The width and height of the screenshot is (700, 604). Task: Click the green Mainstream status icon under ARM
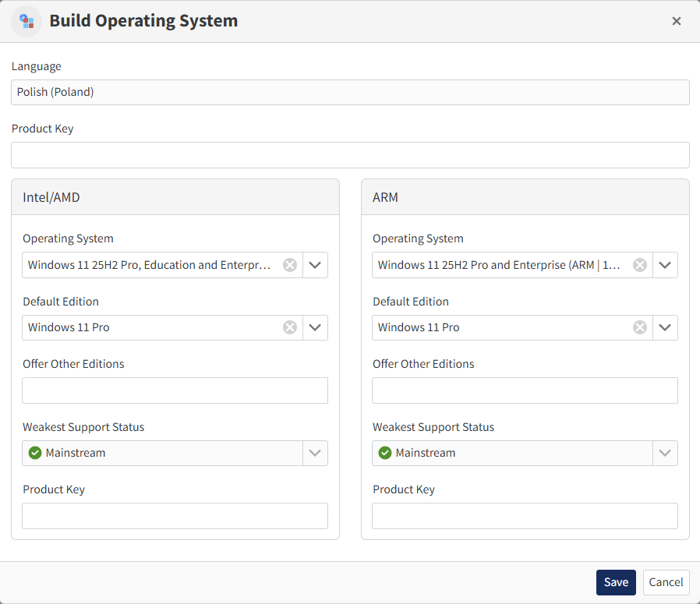(384, 452)
